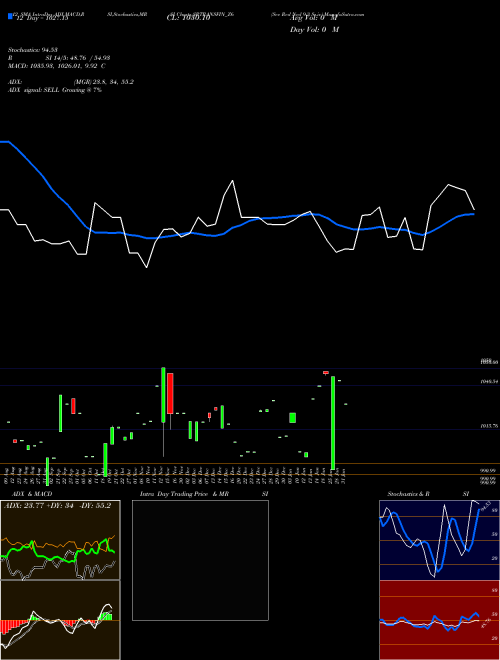Open the blue stochastics chart panel
Image resolution: width=500 pixels, height=660 pixels.
[439, 540]
